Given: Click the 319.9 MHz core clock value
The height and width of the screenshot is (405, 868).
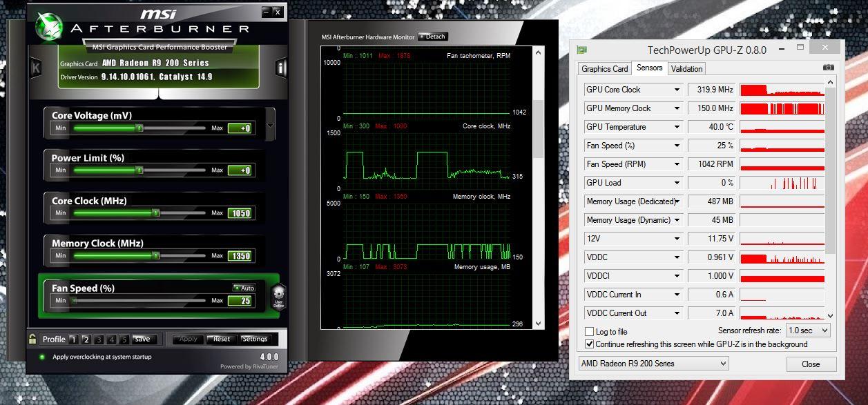Looking at the screenshot, I should (x=713, y=90).
